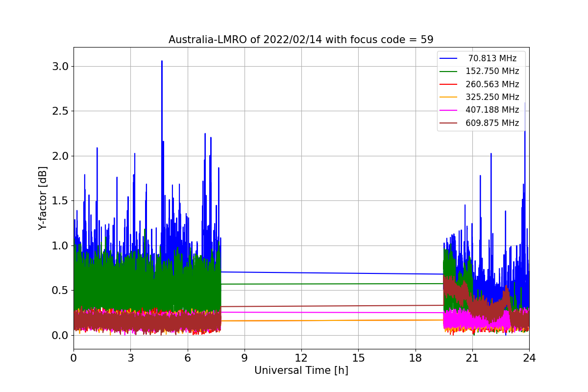
Task: Click the tallest blue spike peak above 3.0 dB
Action: coord(162,62)
